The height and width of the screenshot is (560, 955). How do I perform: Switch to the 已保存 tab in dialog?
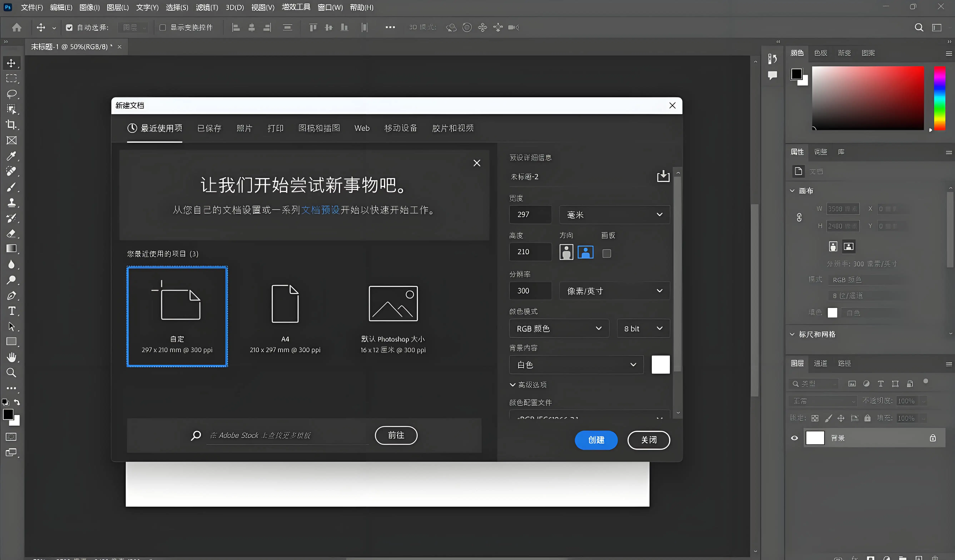tap(209, 128)
